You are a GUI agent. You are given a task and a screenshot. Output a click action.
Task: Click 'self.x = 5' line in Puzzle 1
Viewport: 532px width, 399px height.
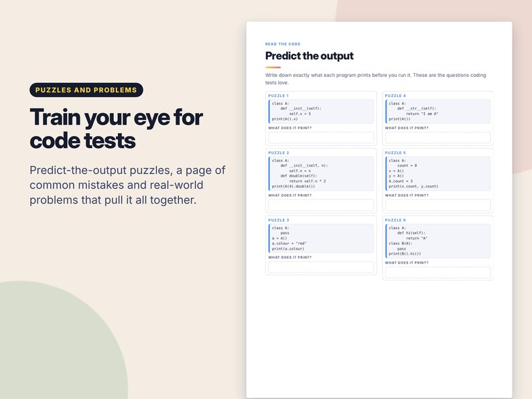coord(300,114)
